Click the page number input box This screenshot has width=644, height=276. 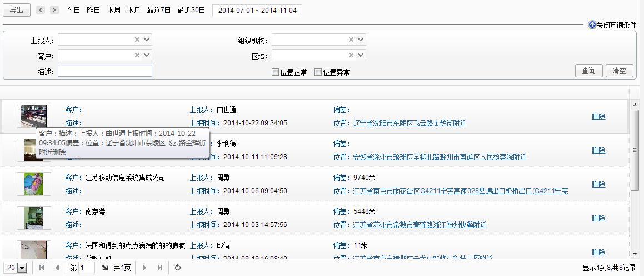pyautogui.click(x=87, y=268)
